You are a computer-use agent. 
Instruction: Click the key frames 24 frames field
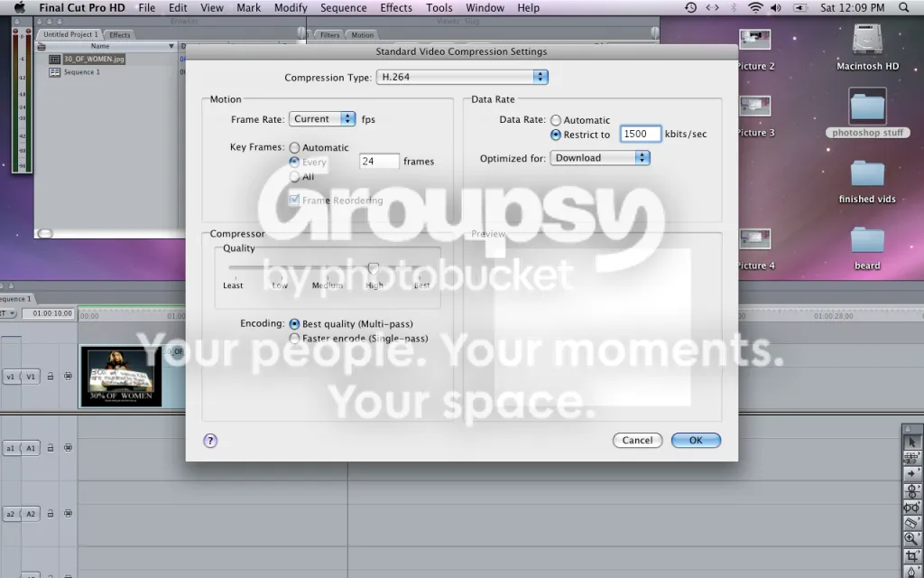pos(379,161)
